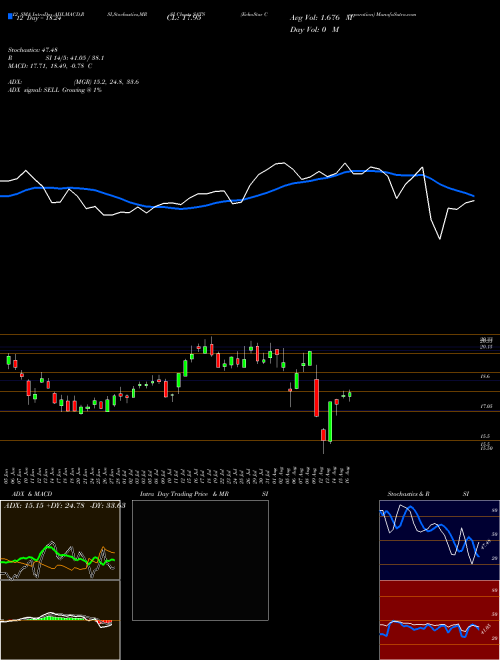Click the 17.05 price axis label
Viewport: 500px width, 660px height.
pyautogui.click(x=486, y=406)
